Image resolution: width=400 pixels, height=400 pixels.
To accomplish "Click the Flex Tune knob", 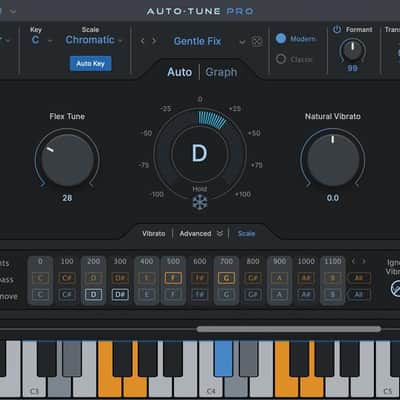I will (67, 159).
